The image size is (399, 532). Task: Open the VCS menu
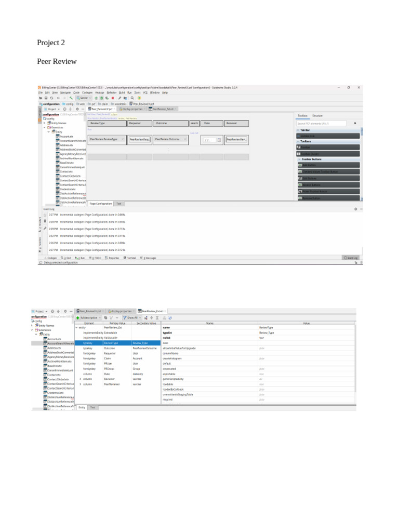(145, 92)
